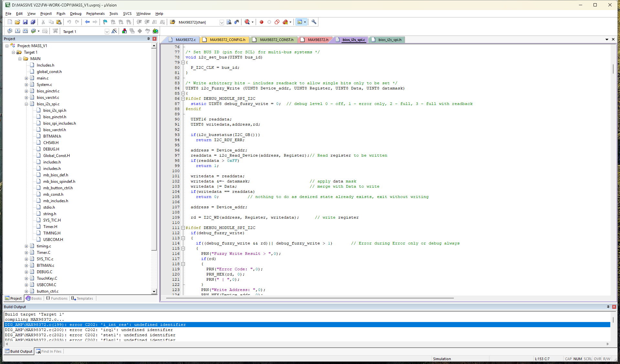Collapse code fold at line 111
Viewport: 620px width, 364px height.
point(183,228)
